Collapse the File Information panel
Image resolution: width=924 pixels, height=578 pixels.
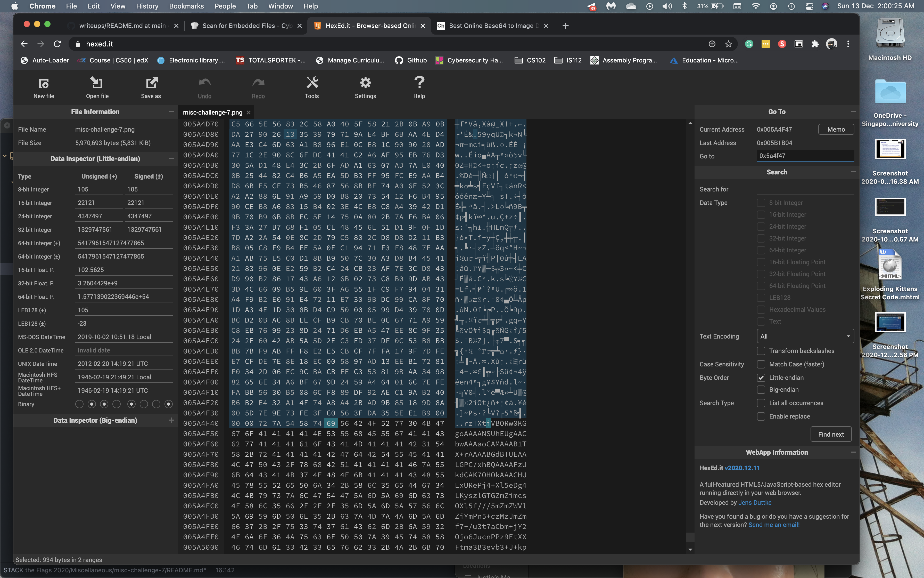point(171,112)
